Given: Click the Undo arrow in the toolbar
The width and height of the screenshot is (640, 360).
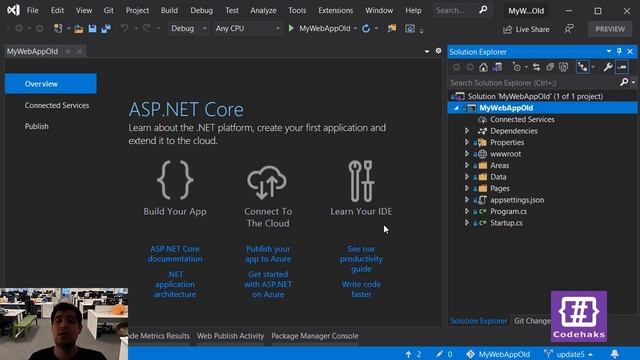Looking at the screenshot, I should tap(124, 28).
